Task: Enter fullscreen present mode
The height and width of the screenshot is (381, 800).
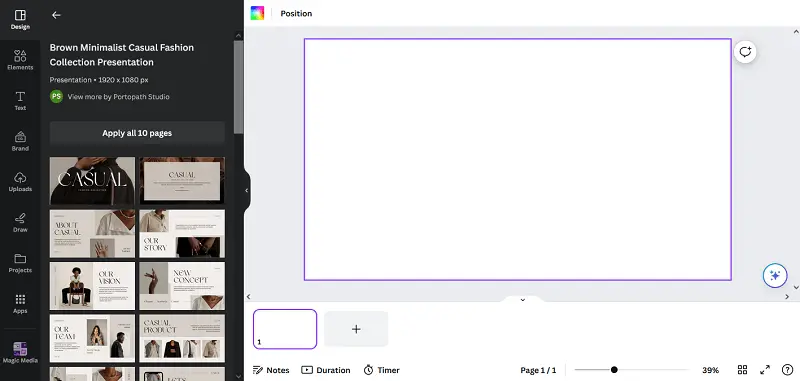Action: coord(765,370)
